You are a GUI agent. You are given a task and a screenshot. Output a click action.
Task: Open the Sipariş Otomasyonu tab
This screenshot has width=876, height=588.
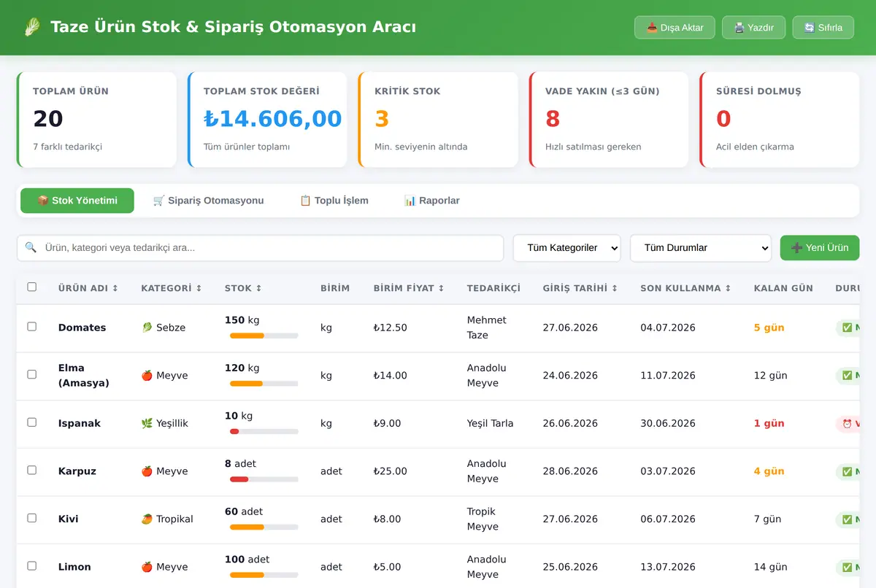coord(209,201)
